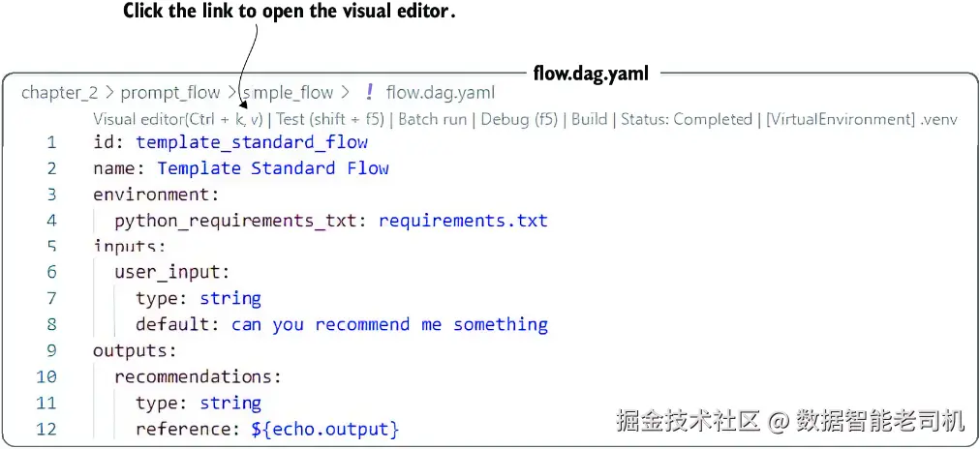The height and width of the screenshot is (449, 980).
Task: Open chapter_2 breadcrumb folder
Action: pyautogui.click(x=60, y=93)
